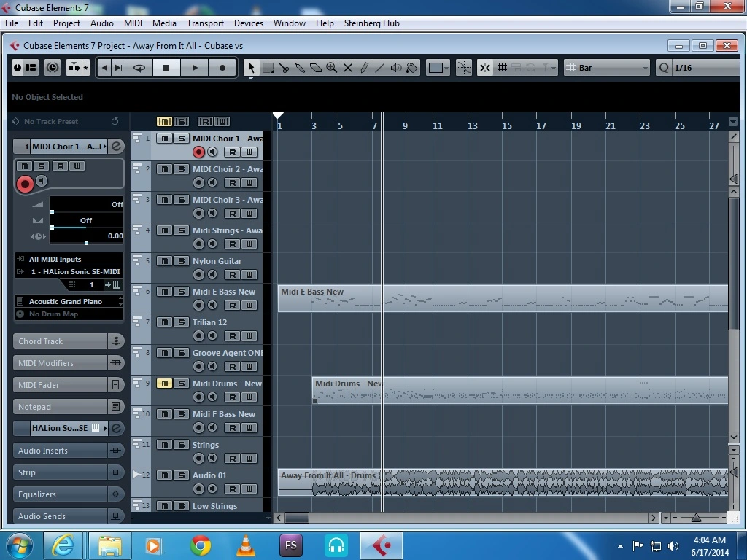
Task: Start recording with the transport Record button
Action: 222,68
